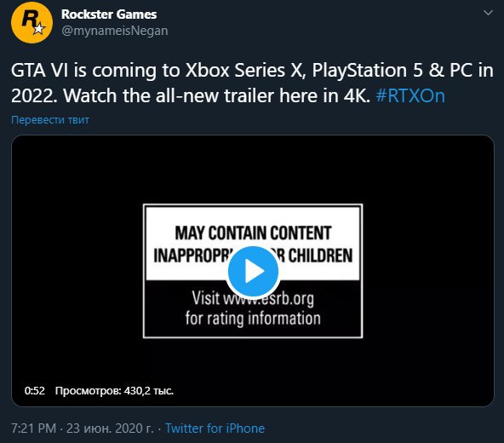Click the white star in the avatar logo
The image size is (504, 443).
click(39, 29)
